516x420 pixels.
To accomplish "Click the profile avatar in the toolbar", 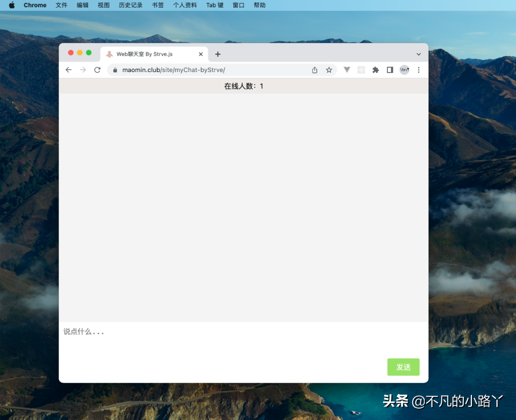I will point(404,70).
